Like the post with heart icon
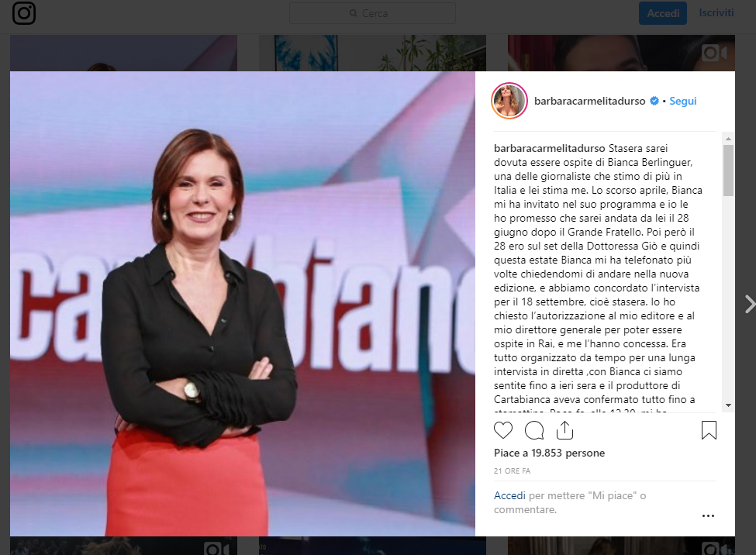 503,430
